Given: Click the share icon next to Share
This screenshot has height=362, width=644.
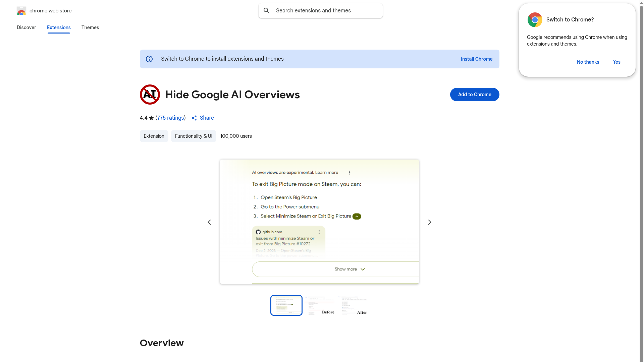Looking at the screenshot, I should point(194,118).
